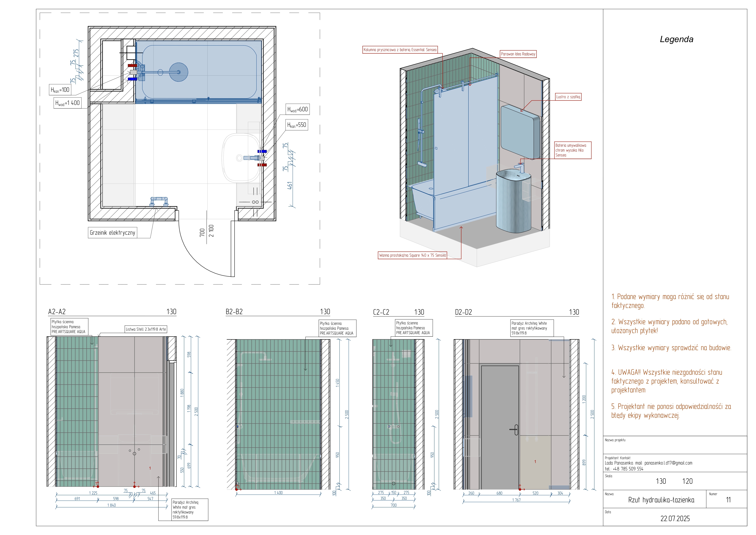
Task: Select the C2-C2 section heading
Action: [381, 312]
